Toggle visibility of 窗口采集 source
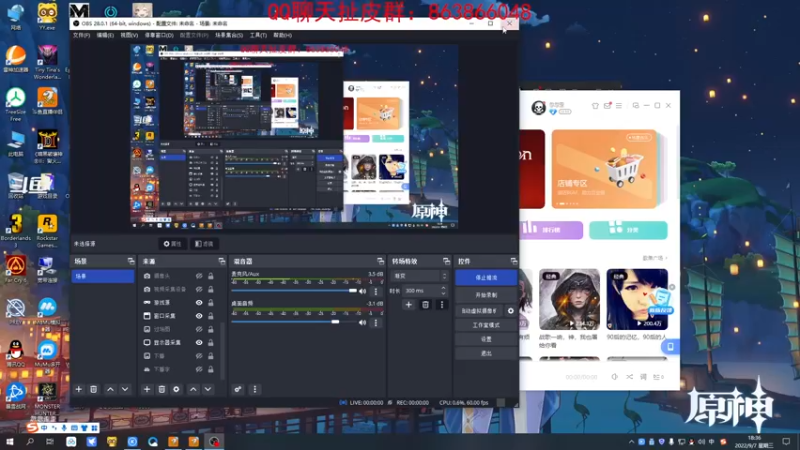 (x=199, y=316)
